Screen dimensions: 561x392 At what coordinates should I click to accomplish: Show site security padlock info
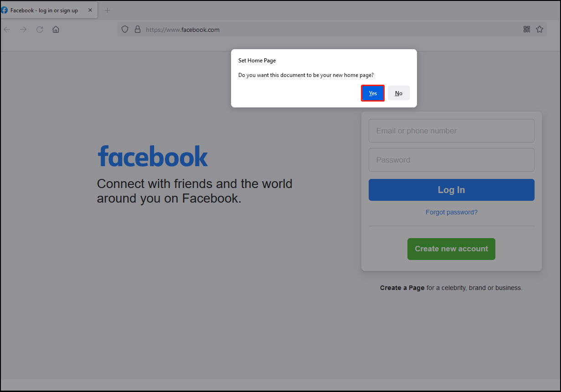pyautogui.click(x=138, y=30)
